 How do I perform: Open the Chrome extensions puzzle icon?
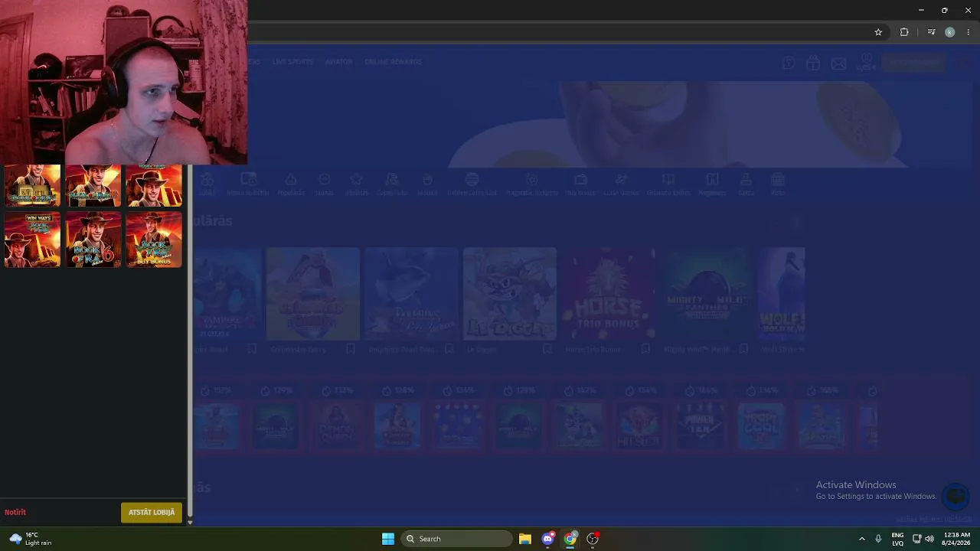(904, 32)
